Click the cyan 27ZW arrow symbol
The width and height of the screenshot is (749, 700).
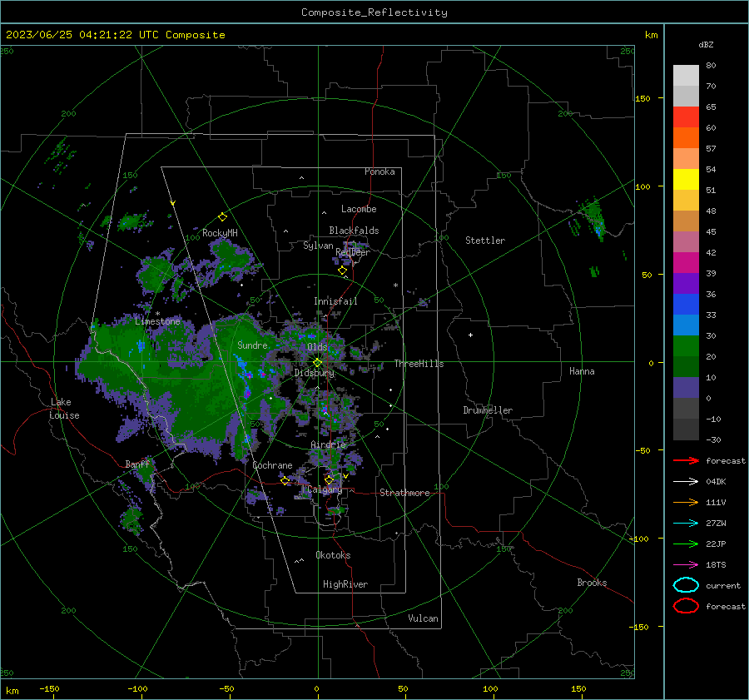pyautogui.click(x=686, y=524)
